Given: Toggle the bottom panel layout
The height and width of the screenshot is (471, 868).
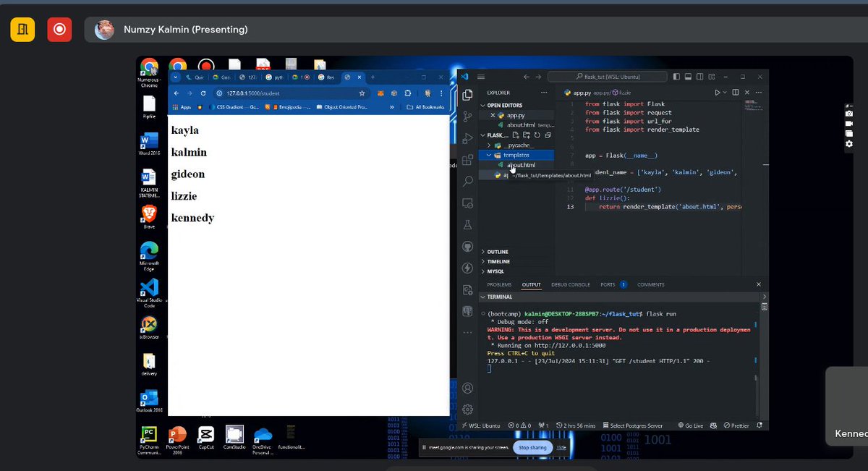Looking at the screenshot, I should [687, 77].
